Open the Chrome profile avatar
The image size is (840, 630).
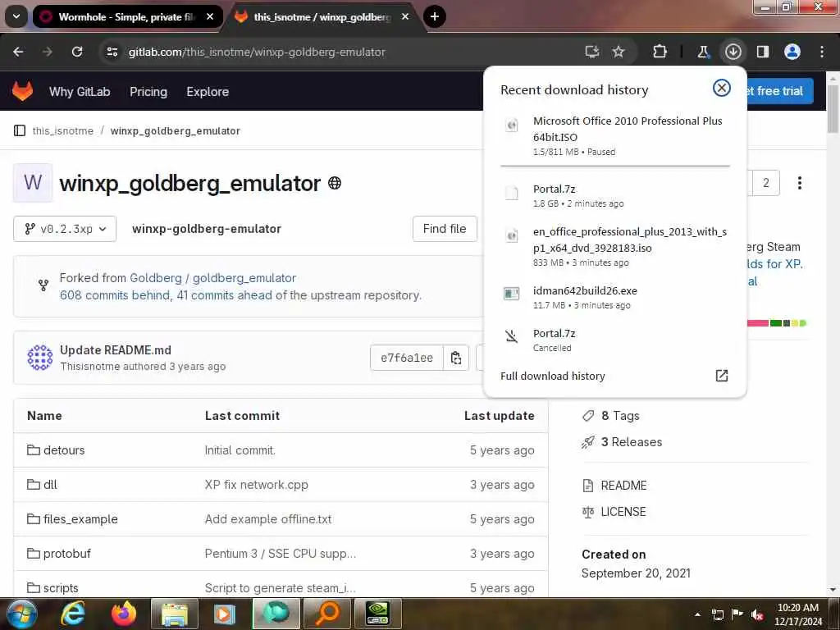(x=792, y=52)
